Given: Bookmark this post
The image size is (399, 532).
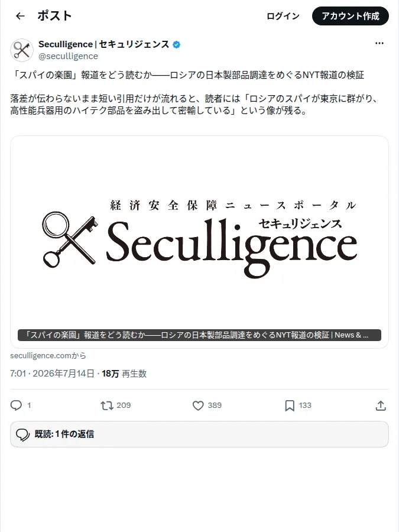Looking at the screenshot, I should coord(290,405).
